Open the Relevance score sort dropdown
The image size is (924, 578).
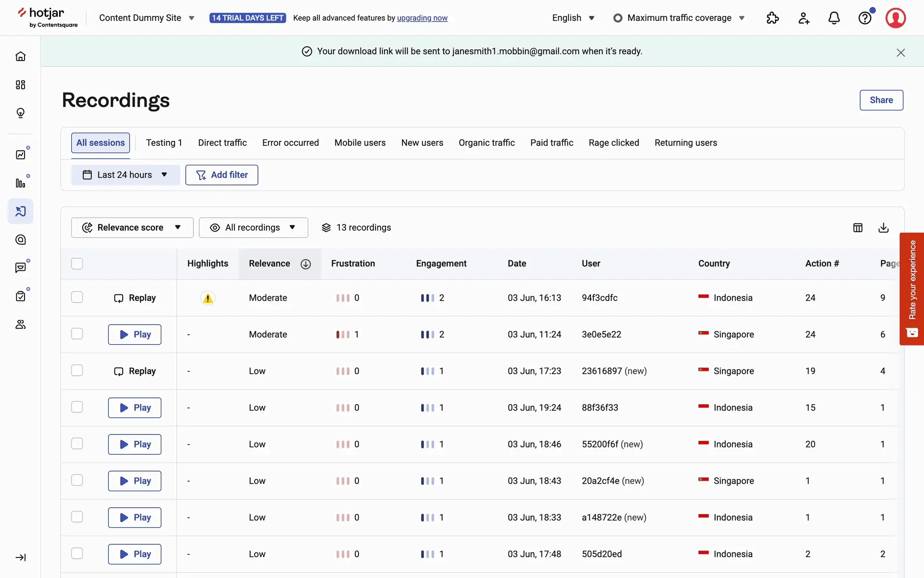pyautogui.click(x=132, y=227)
